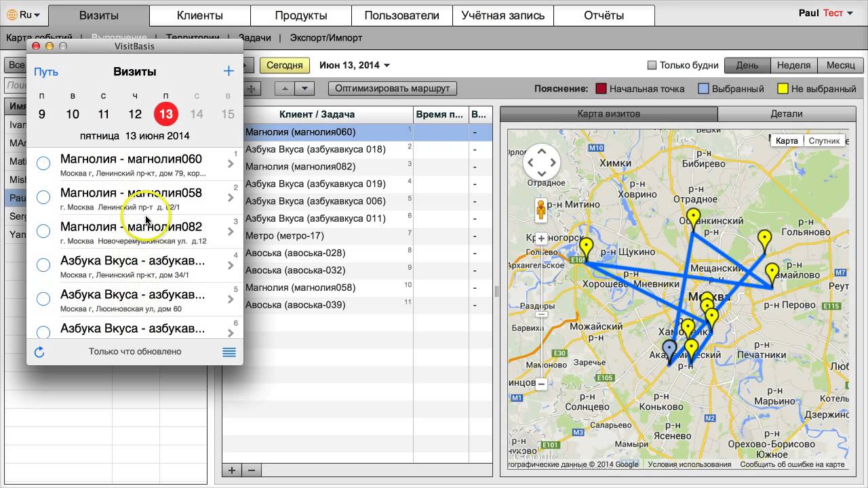Refresh the VisitBasis visits list

39,352
